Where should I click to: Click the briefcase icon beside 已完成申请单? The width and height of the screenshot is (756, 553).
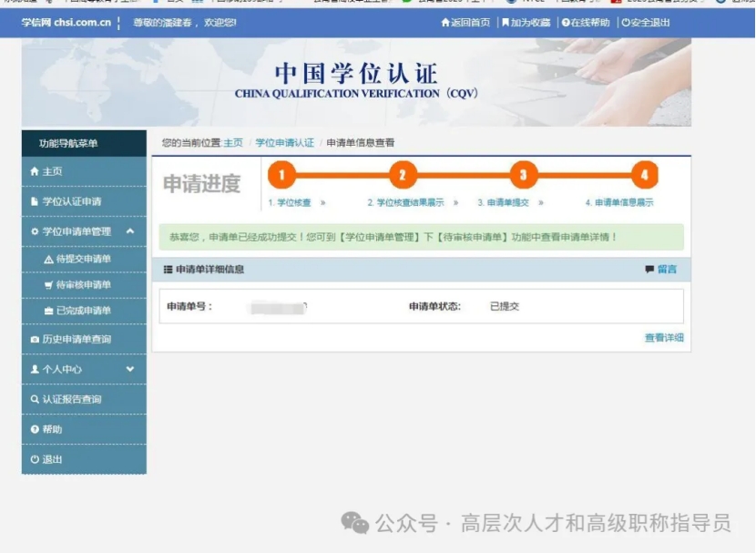(48, 311)
